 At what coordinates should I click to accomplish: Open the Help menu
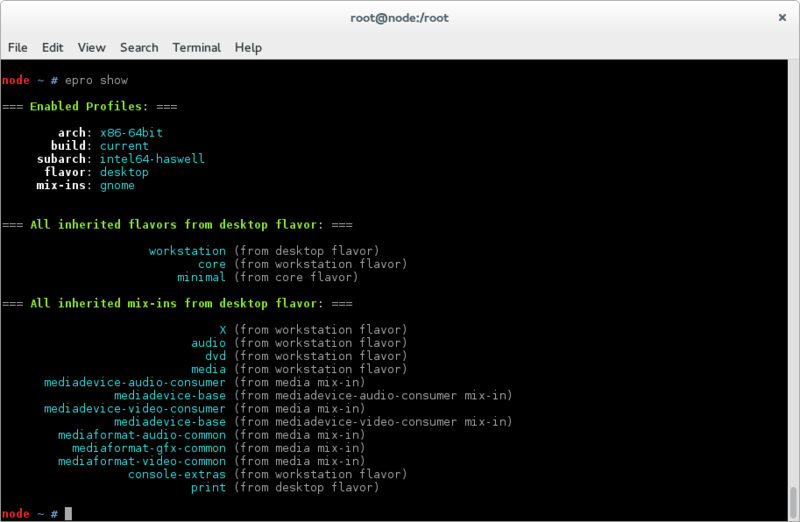tap(248, 47)
